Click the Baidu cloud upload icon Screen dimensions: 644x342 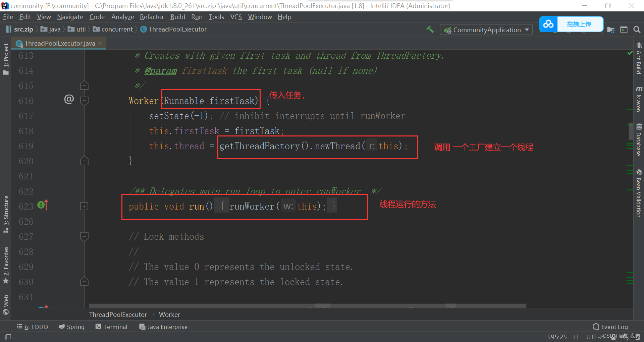[x=548, y=24]
